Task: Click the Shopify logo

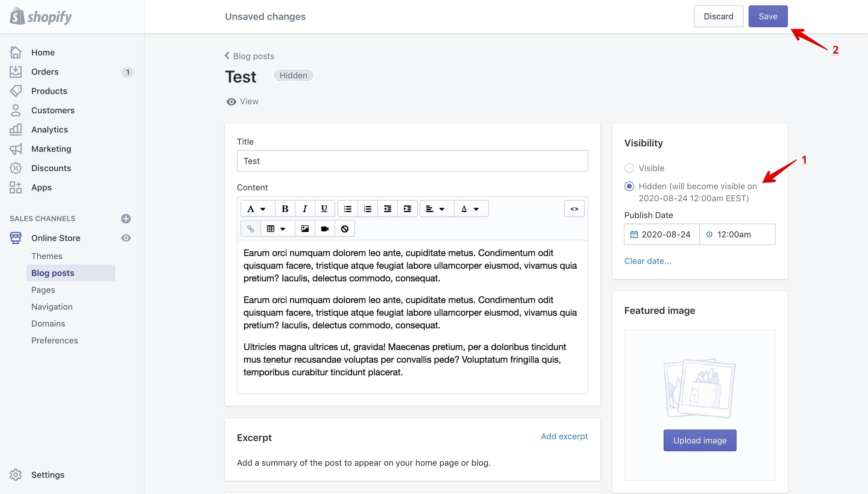Action: pos(41,16)
